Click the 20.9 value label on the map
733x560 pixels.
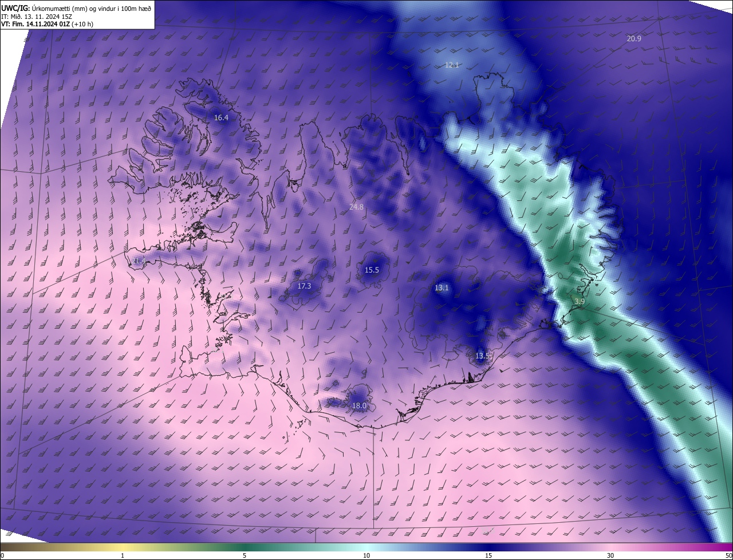(x=634, y=38)
